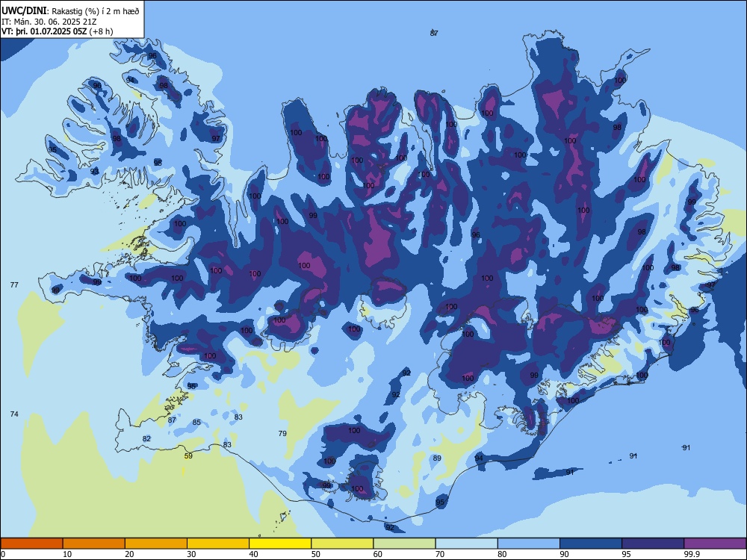Click the map value '82' on the Reykjanes peninsula
Screen dimensions: 747x560
[x=146, y=438]
